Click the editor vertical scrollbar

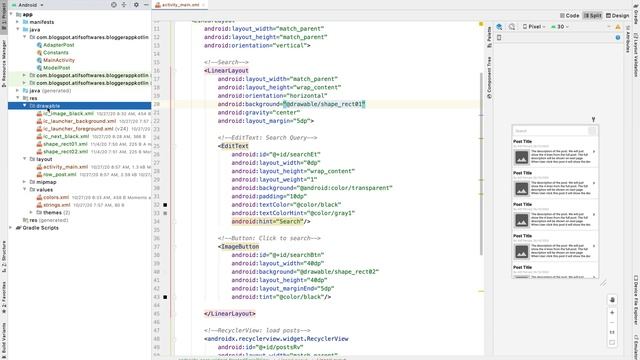point(482,163)
